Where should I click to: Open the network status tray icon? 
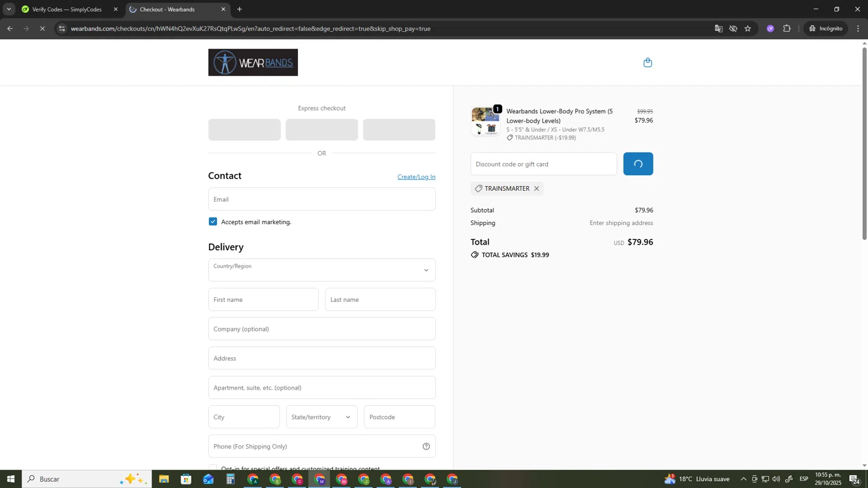pos(765,479)
